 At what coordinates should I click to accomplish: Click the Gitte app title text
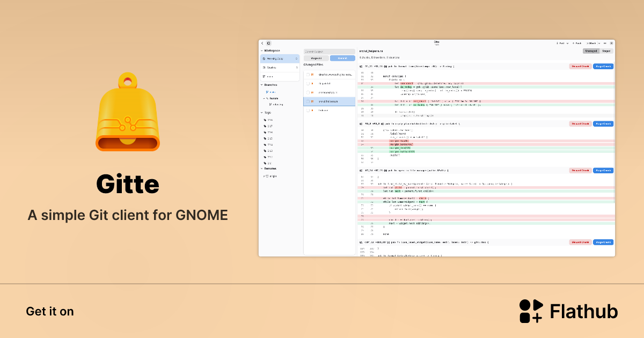click(128, 184)
